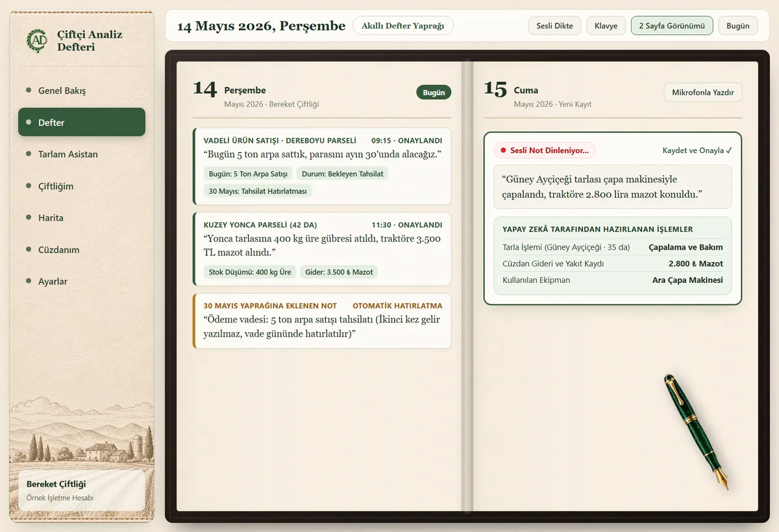Click the "30 Mayıs: Tahsilat Hatırlatması" tag
779x532 pixels.
pos(258,191)
